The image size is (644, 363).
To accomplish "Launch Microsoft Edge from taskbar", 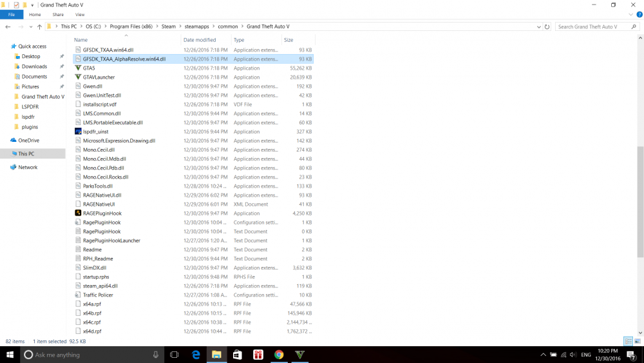I will pyautogui.click(x=196, y=355).
